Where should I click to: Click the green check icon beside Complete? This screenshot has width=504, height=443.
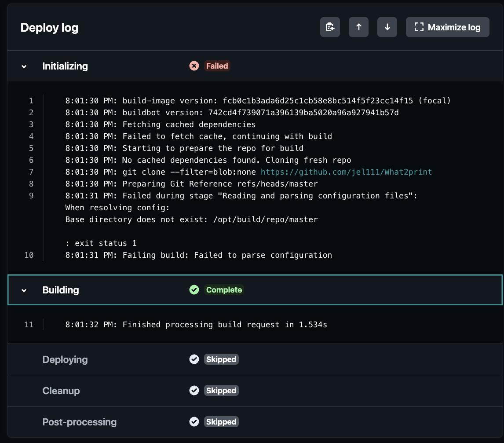point(194,290)
